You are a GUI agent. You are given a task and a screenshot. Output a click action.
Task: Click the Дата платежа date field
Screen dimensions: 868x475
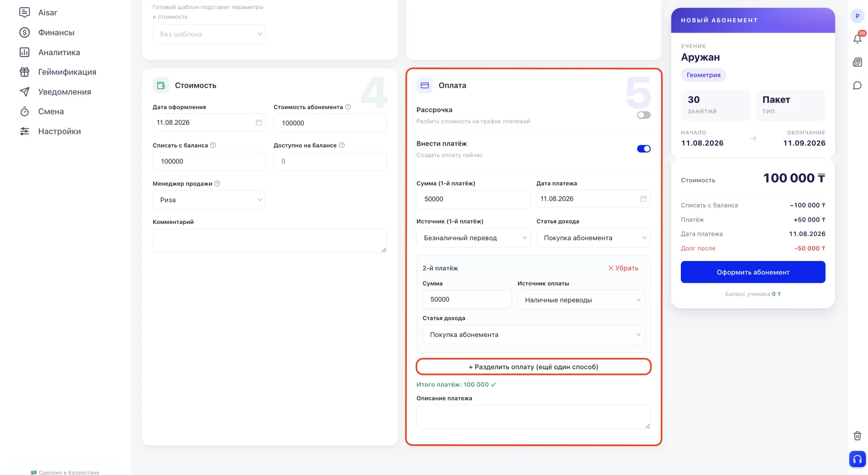(593, 199)
